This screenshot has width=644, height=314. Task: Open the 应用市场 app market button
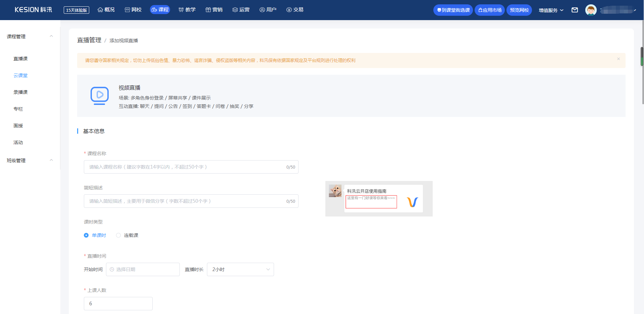click(x=489, y=10)
